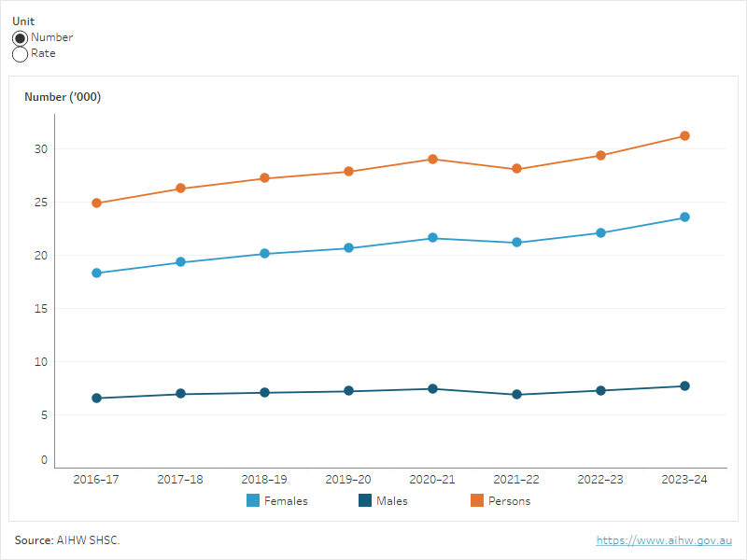Image resolution: width=747 pixels, height=560 pixels.
Task: Click the Males data point for 2016–17
Action: [96, 399]
